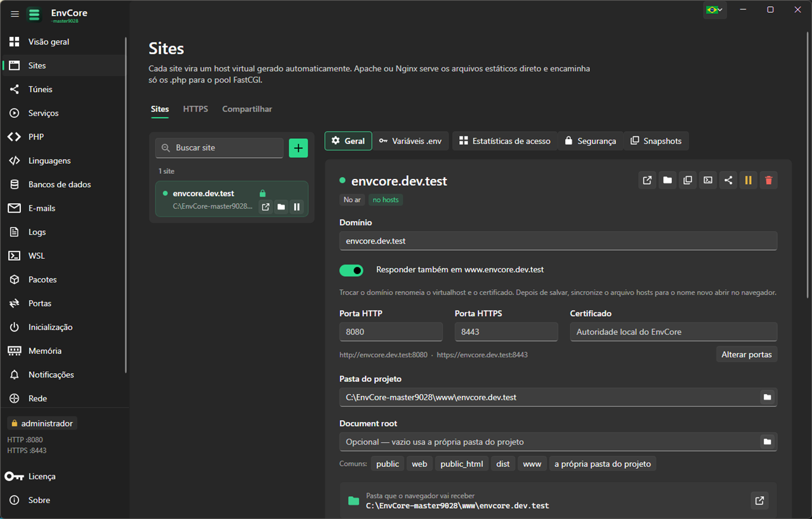812x519 pixels.
Task: Go to Bancos de dados
Action: click(x=63, y=185)
